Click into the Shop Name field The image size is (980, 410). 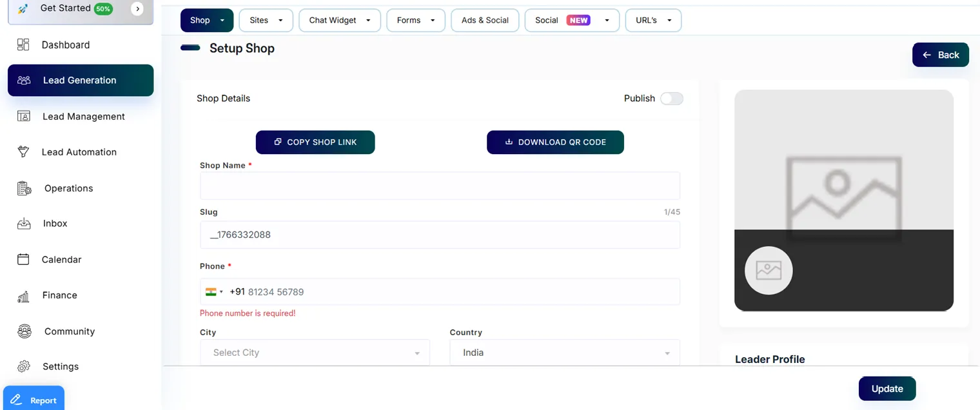[x=440, y=186]
